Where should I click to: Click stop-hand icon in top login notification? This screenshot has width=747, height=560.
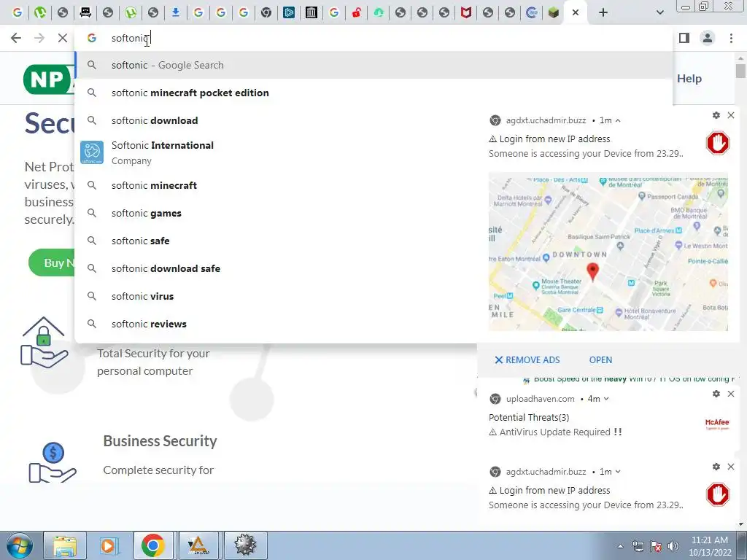point(718,143)
